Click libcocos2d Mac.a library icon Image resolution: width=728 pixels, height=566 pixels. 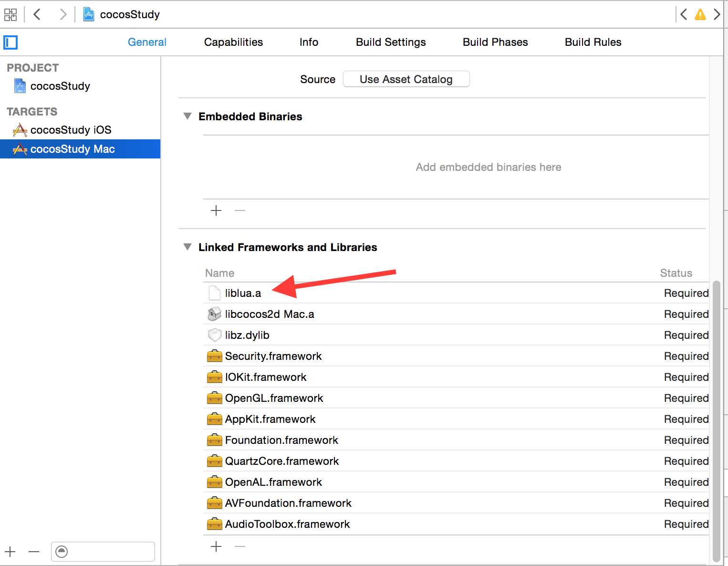point(215,314)
